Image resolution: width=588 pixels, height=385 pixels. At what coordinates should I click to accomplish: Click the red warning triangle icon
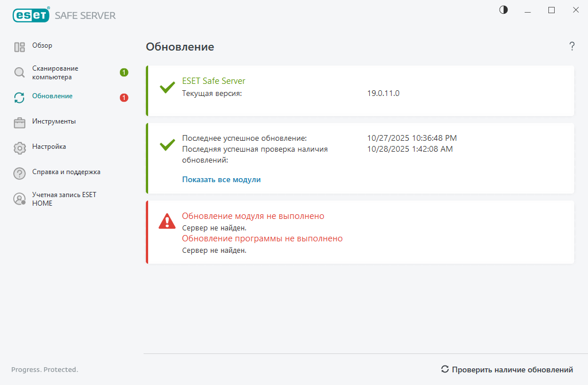tap(167, 221)
